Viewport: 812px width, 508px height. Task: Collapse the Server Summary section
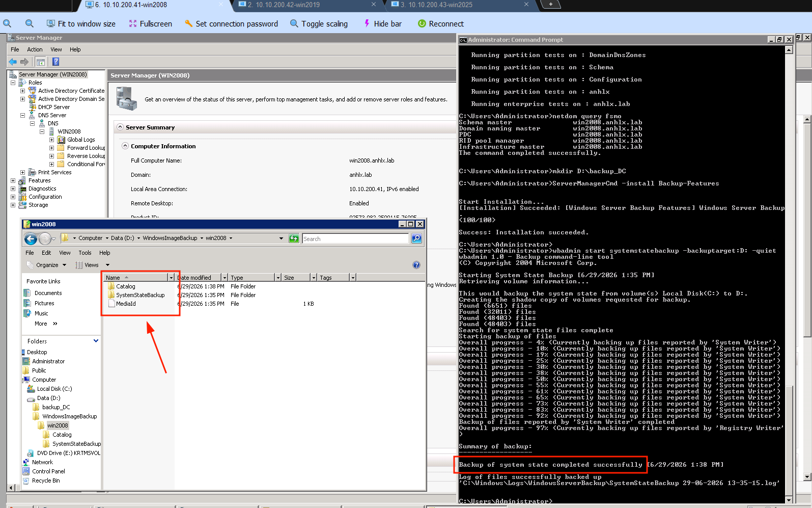(x=120, y=127)
